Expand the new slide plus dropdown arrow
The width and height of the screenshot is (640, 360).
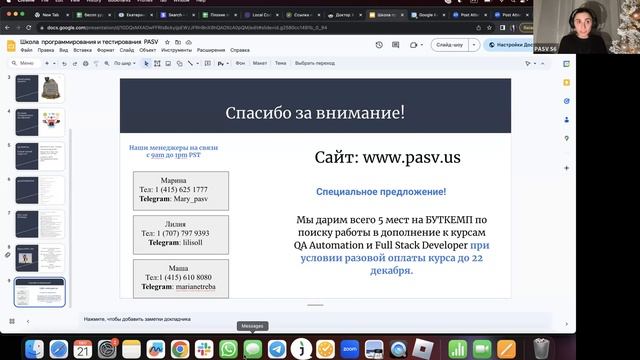54,63
